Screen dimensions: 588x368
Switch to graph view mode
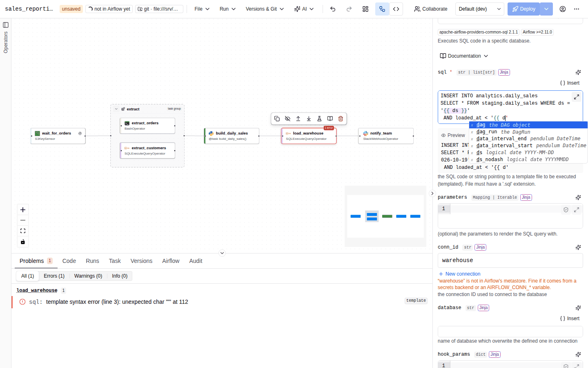[382, 9]
